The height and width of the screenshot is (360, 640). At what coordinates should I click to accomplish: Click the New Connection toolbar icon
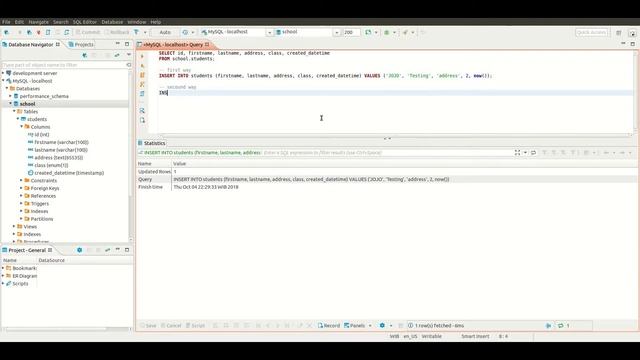[7, 32]
